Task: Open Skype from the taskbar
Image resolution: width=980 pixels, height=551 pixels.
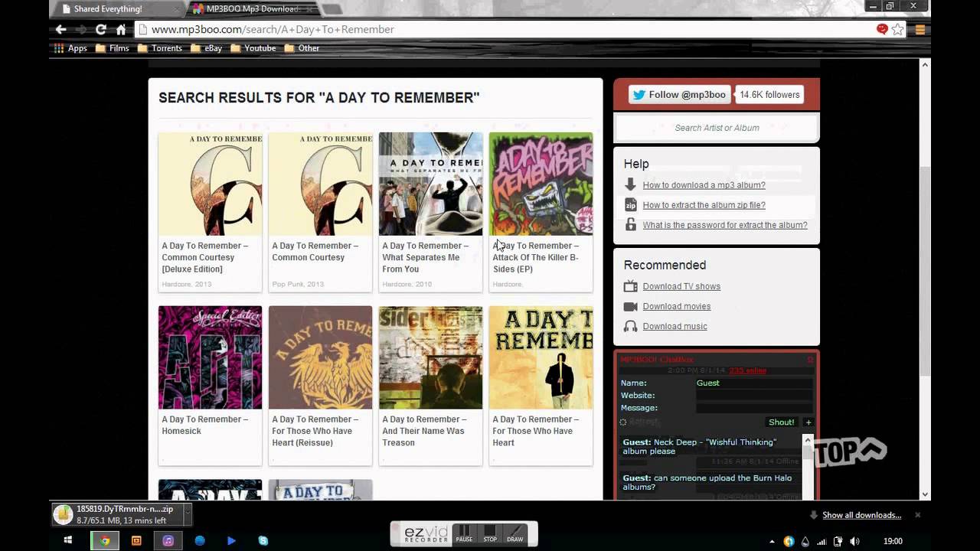Action: click(x=263, y=540)
